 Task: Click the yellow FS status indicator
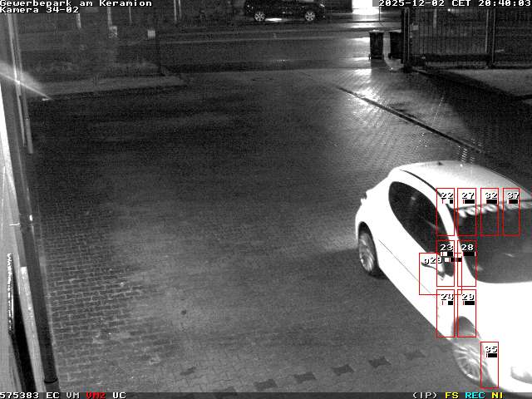451,395
